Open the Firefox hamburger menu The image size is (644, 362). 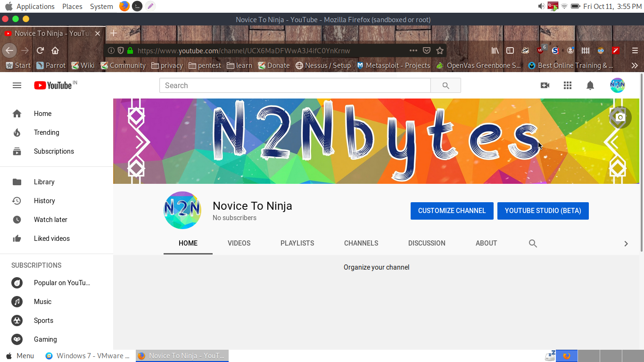pyautogui.click(x=635, y=50)
